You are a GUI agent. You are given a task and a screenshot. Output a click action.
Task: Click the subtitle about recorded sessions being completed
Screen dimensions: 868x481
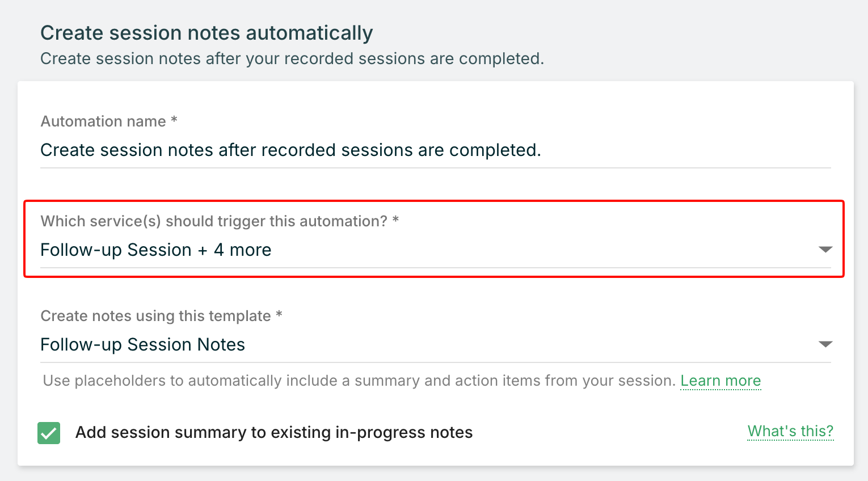[x=292, y=59]
